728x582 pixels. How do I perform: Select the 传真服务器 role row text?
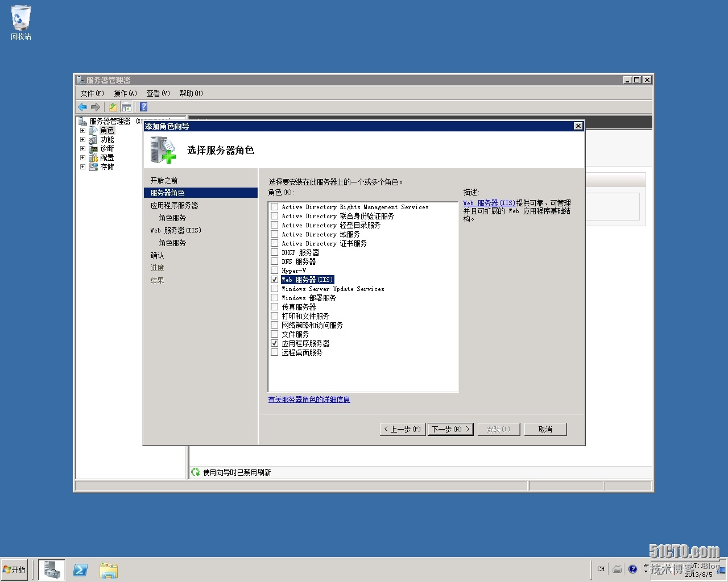click(299, 307)
